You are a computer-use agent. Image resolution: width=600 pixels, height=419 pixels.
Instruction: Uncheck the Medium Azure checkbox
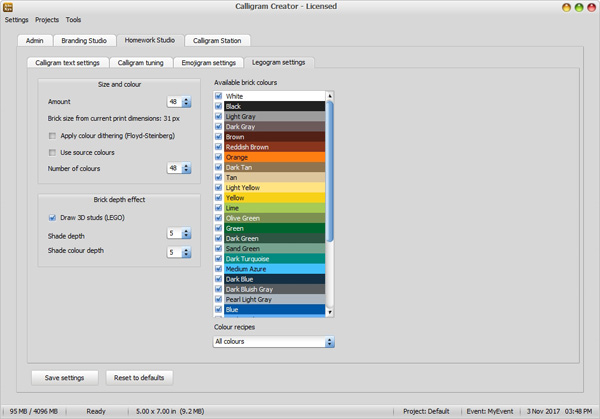click(x=218, y=269)
